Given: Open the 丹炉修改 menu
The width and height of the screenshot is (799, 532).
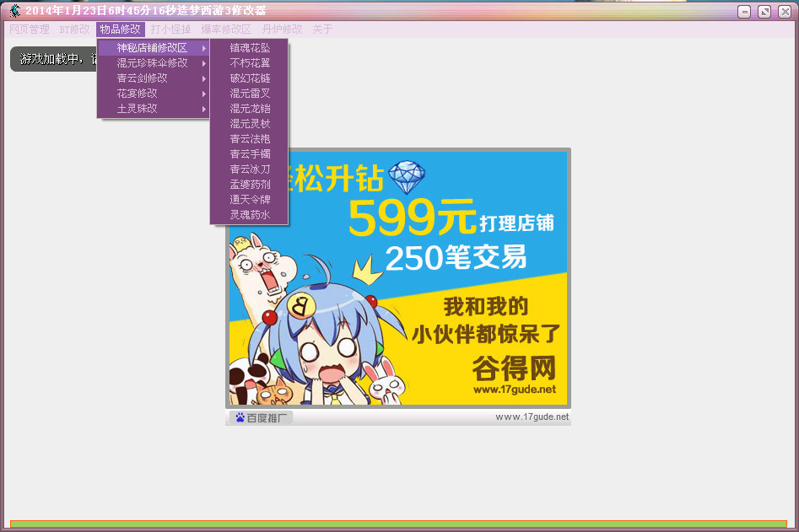Looking at the screenshot, I should point(283,30).
